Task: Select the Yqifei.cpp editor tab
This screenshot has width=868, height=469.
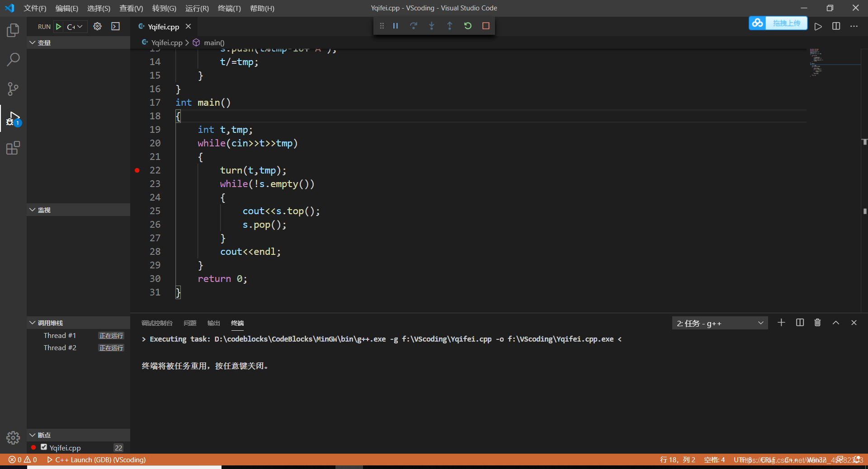Action: (164, 27)
